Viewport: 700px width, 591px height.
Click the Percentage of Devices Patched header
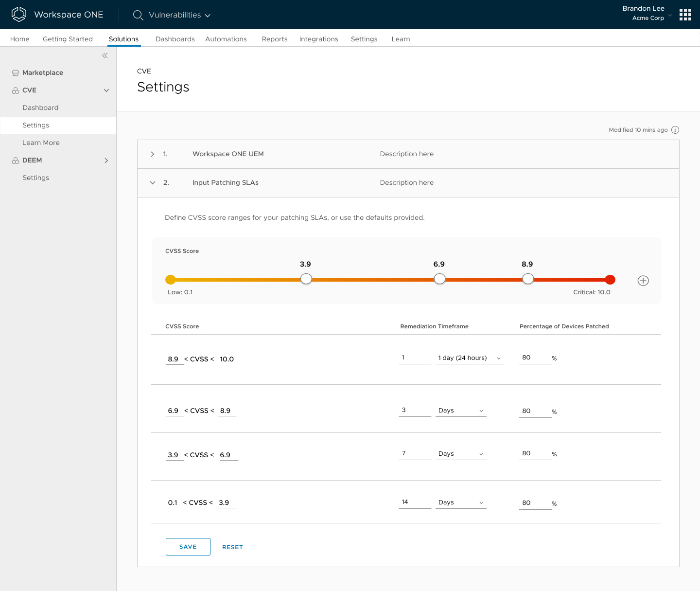(x=564, y=326)
